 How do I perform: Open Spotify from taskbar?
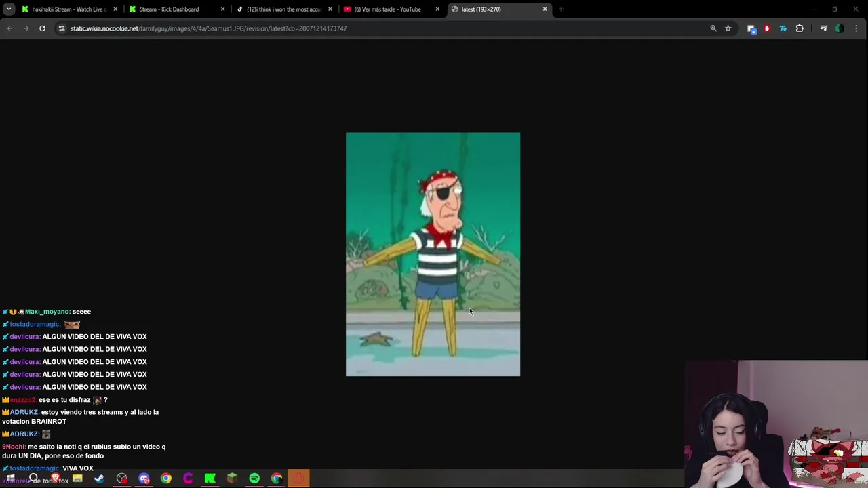(254, 479)
